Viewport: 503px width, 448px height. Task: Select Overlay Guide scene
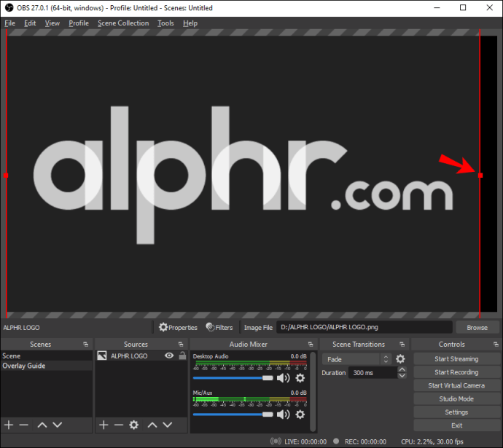(47, 366)
